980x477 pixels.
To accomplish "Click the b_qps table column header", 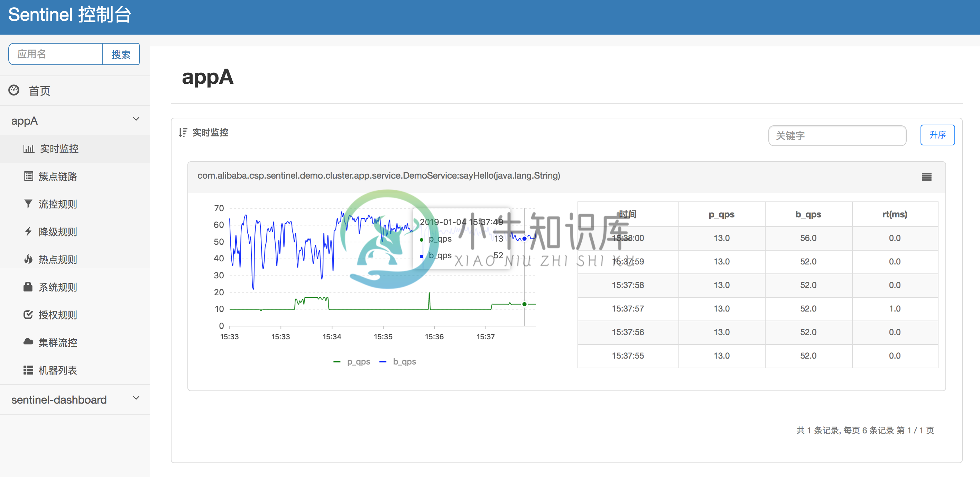I will point(808,214).
